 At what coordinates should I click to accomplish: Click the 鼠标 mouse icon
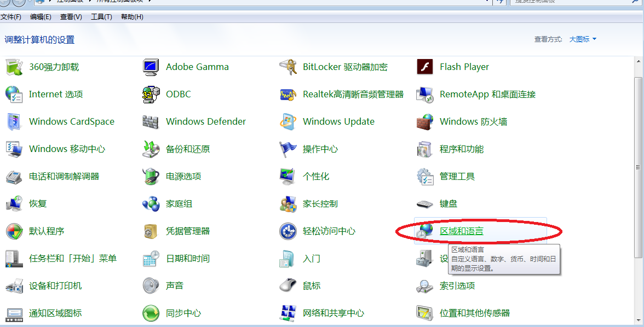288,285
